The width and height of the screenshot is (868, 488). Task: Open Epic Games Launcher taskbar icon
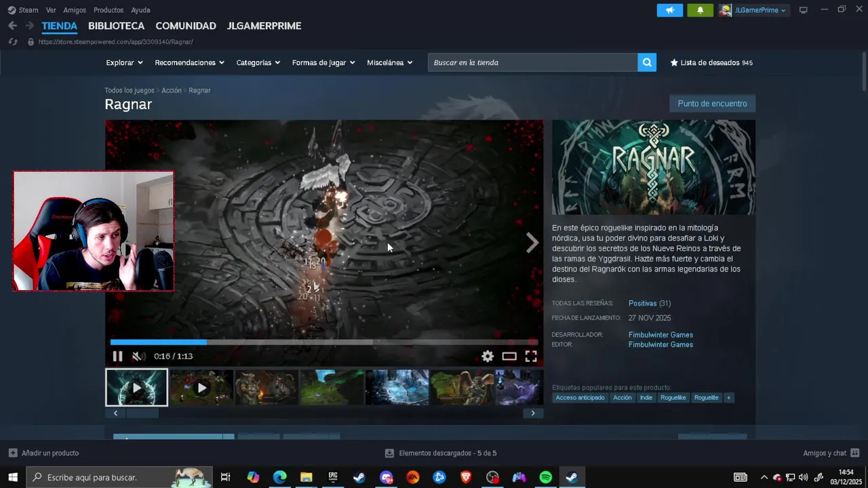pyautogui.click(x=332, y=477)
